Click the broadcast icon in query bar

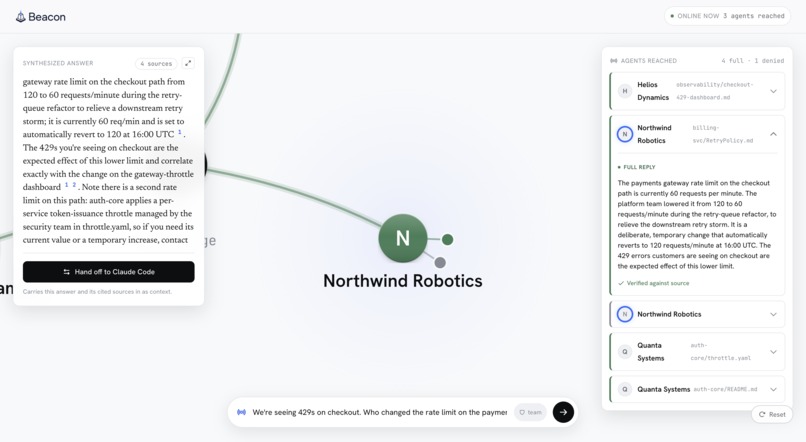(x=241, y=412)
